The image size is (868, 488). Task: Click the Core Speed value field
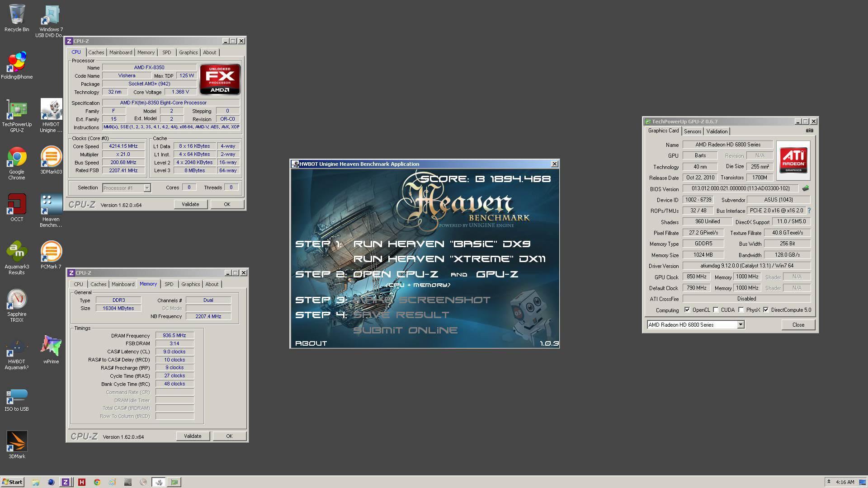(123, 146)
